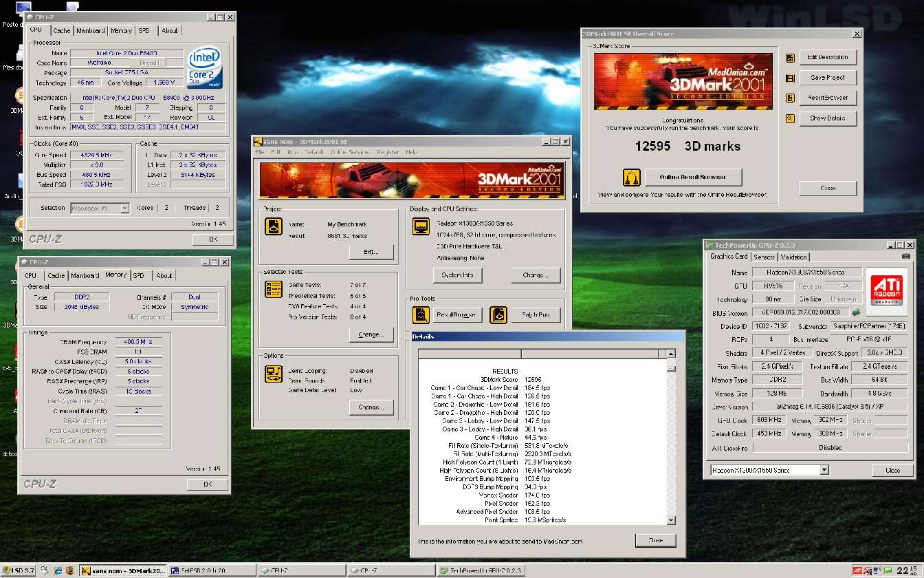The height and width of the screenshot is (578, 924).
Task: Click the GPU-Z title bar app icon
Action: 709,244
